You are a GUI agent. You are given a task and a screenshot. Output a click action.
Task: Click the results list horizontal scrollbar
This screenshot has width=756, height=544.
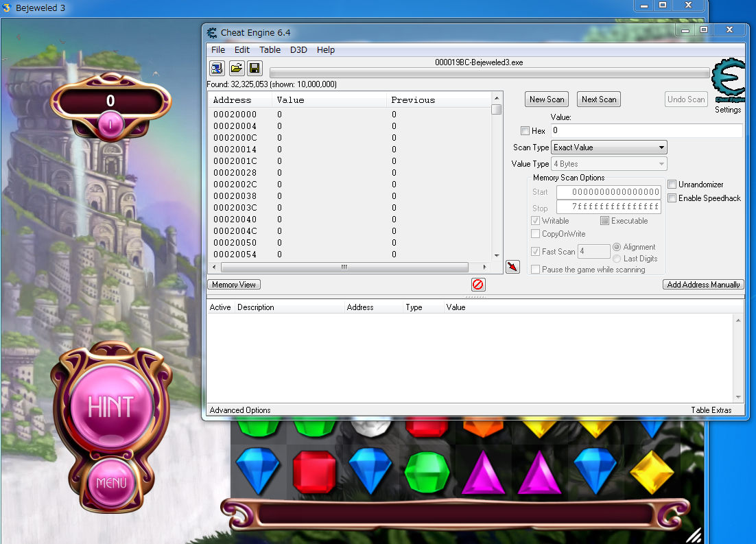pyautogui.click(x=344, y=267)
